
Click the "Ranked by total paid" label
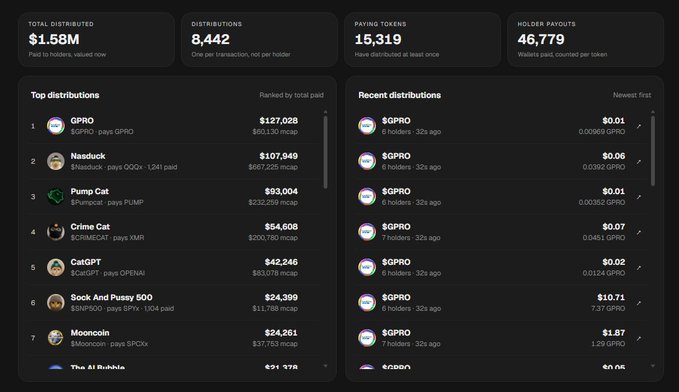(x=291, y=95)
